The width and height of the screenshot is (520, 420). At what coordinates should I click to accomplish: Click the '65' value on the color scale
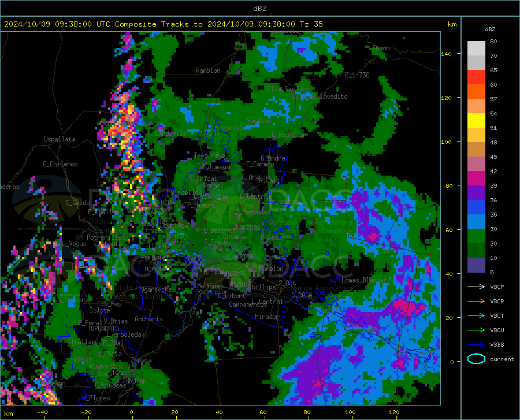coord(493,70)
